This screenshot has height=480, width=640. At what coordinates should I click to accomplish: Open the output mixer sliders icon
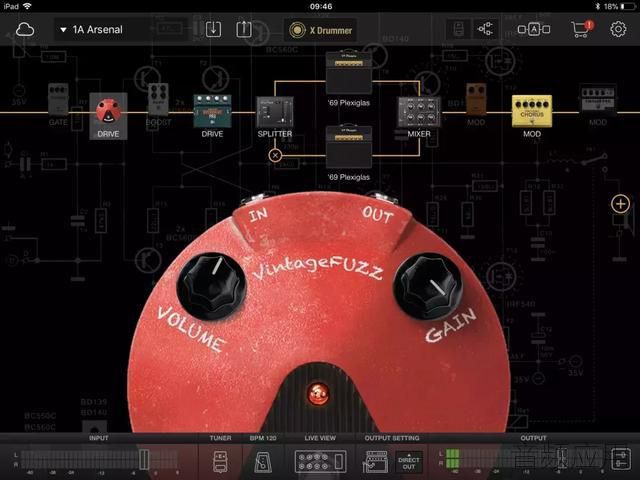[621, 459]
